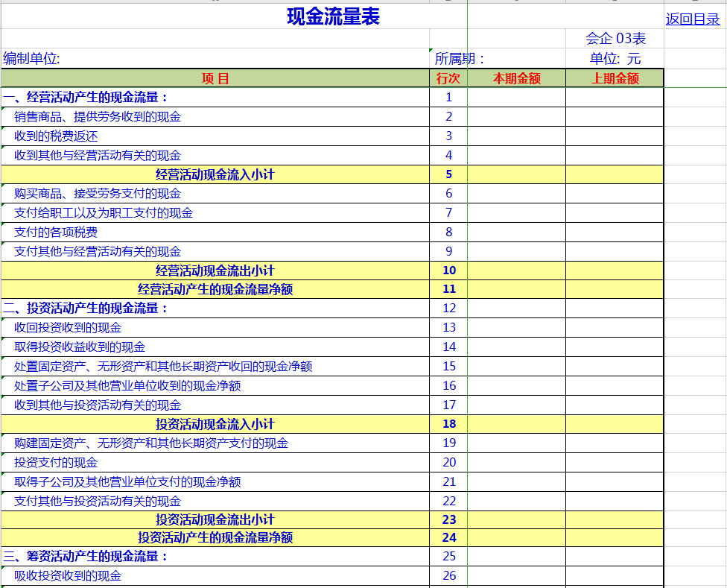Click the yellow 经营活动现金流入小计 row

click(215, 174)
